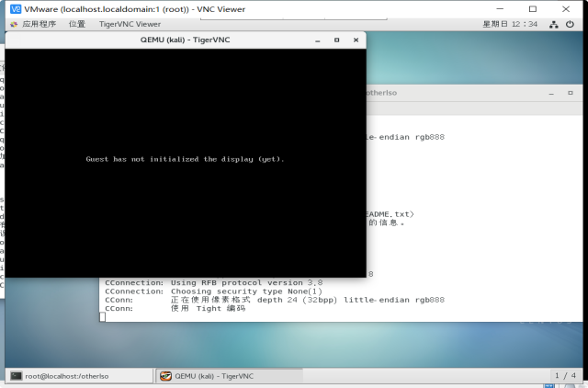
Task: Click the TigerVNC icon in taskbar
Action: [x=165, y=376]
